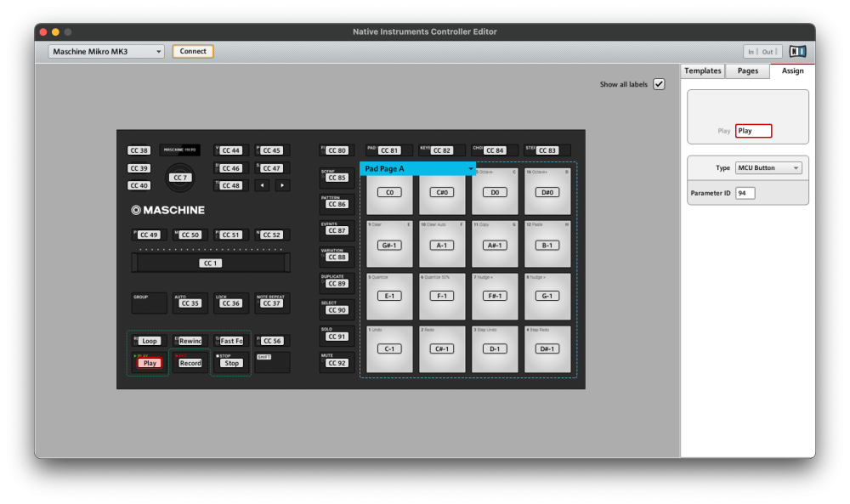Select pad A#-1

pos(495,245)
